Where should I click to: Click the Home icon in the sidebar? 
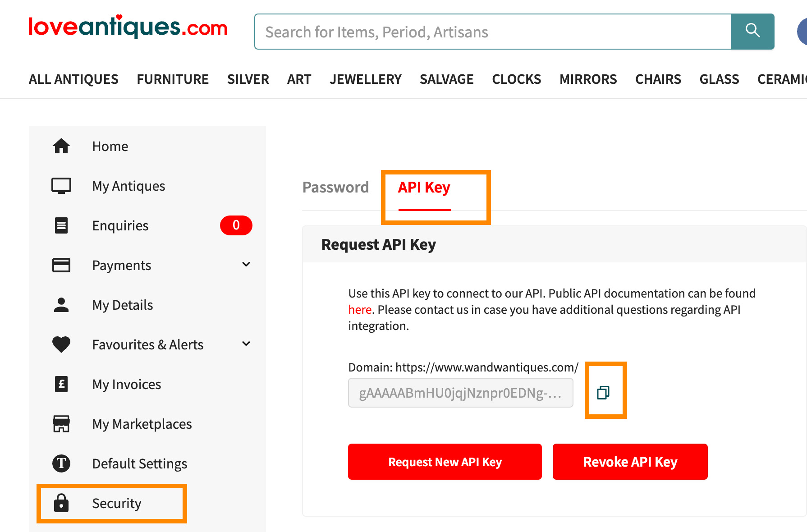point(61,146)
